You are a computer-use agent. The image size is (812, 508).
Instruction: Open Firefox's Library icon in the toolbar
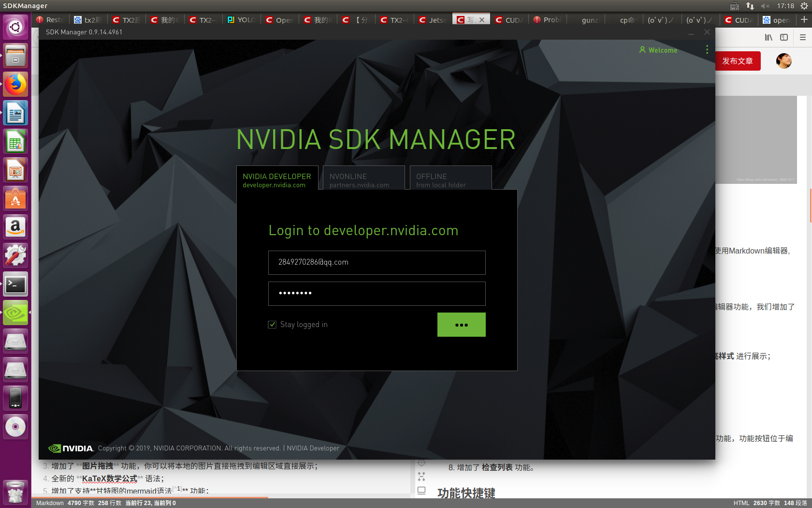(768, 37)
